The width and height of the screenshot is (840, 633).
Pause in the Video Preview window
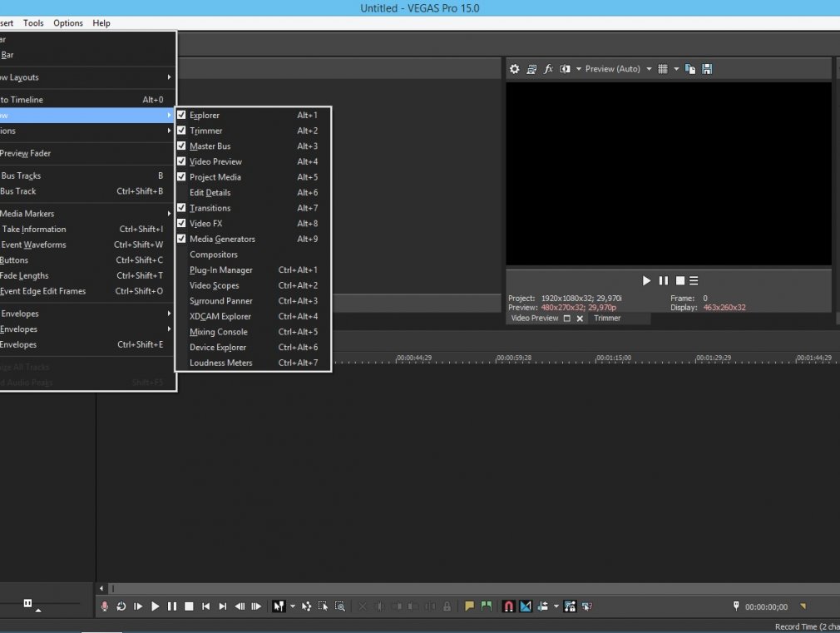tap(663, 280)
